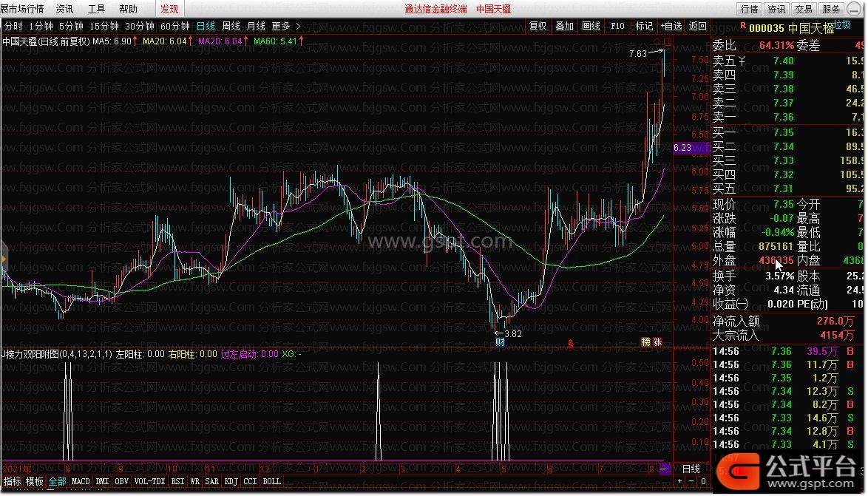Click the 返回 back button
This screenshot has width=868, height=496.
697,26
